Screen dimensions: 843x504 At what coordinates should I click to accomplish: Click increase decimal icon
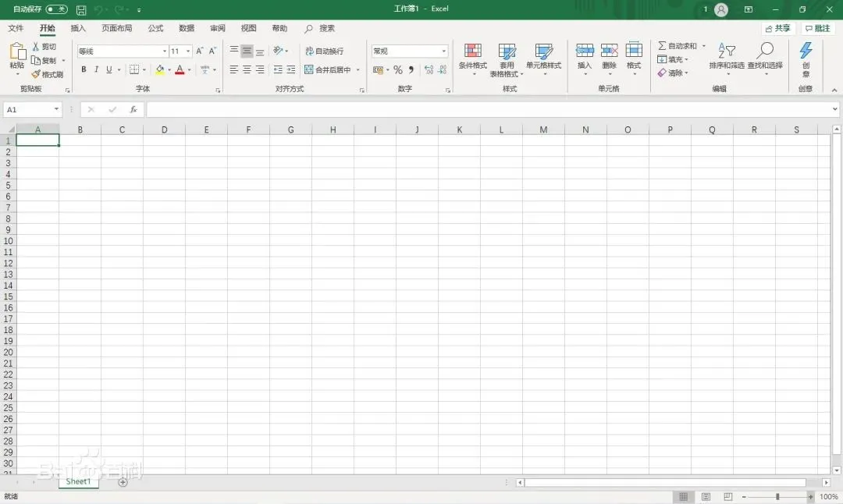pos(429,70)
